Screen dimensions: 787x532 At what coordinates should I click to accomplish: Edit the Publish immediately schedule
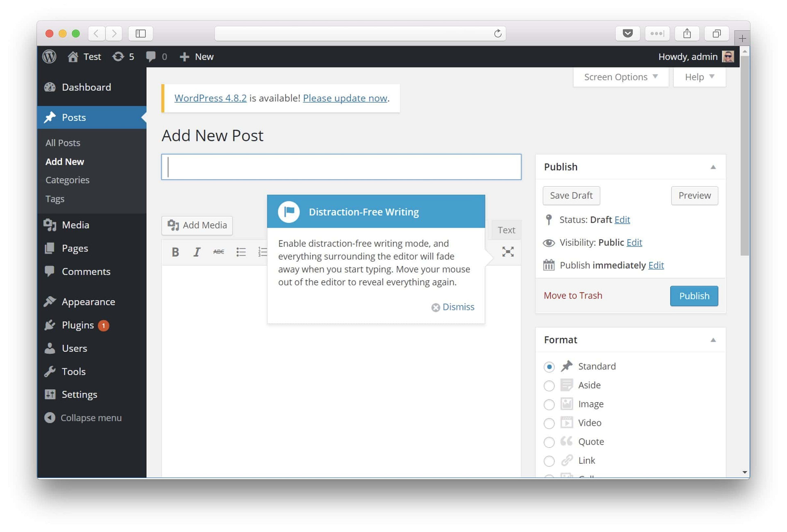(656, 265)
